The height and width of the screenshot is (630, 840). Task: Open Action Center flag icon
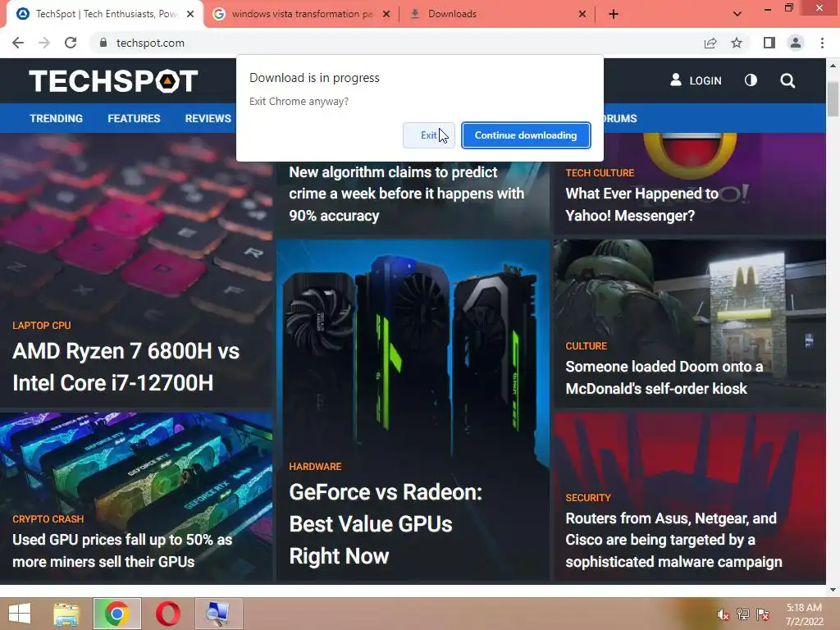(763, 614)
